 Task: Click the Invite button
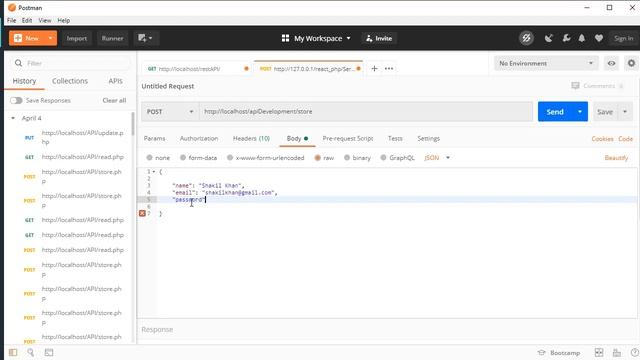379,38
